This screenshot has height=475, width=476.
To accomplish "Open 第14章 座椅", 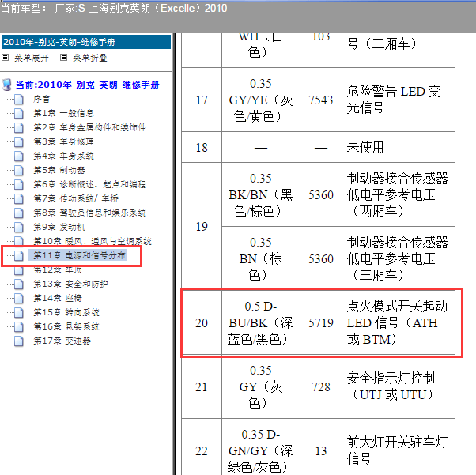I will (x=58, y=298).
